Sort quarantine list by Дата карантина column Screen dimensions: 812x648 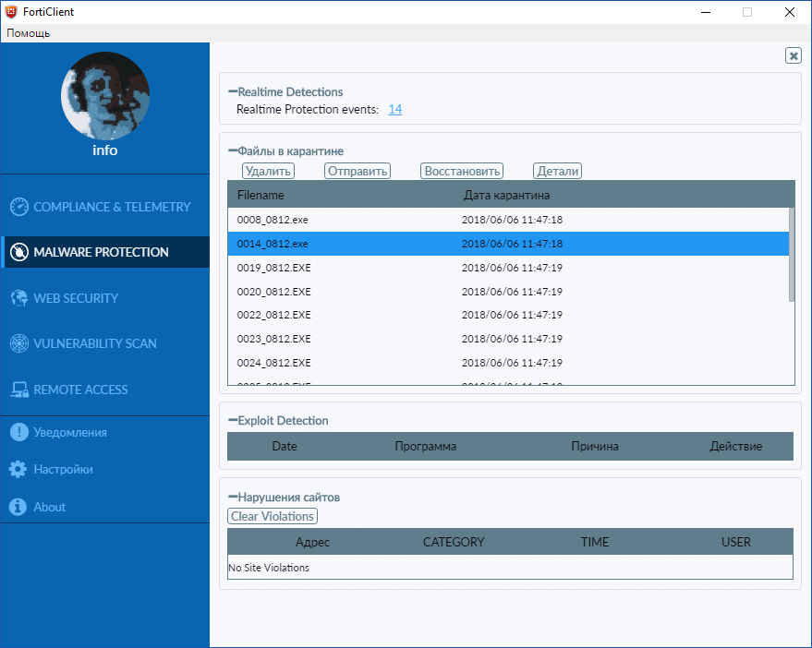[x=506, y=195]
